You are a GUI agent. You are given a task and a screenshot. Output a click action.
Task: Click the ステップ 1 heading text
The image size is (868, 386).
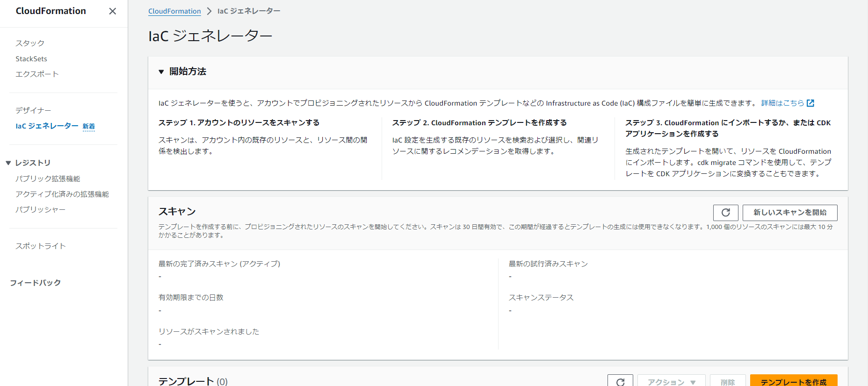[239, 123]
